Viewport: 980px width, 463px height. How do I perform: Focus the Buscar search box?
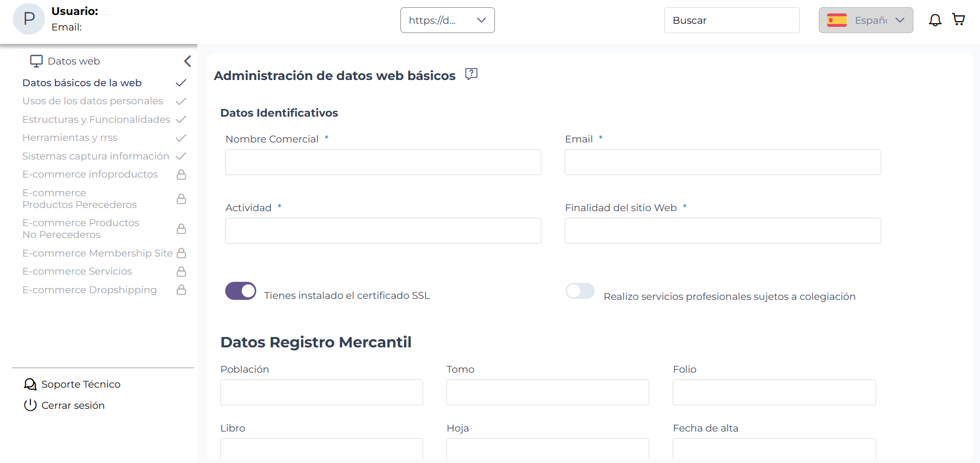click(x=732, y=20)
